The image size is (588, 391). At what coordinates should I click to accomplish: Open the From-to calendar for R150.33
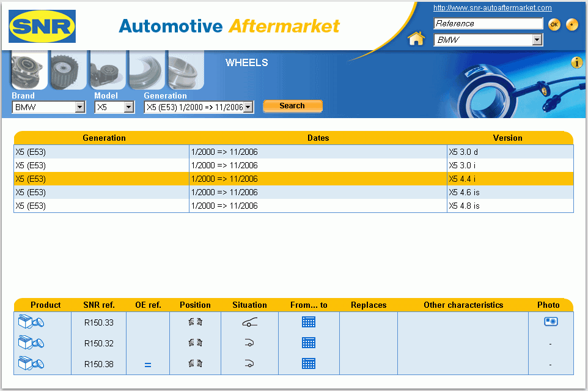tap(309, 322)
